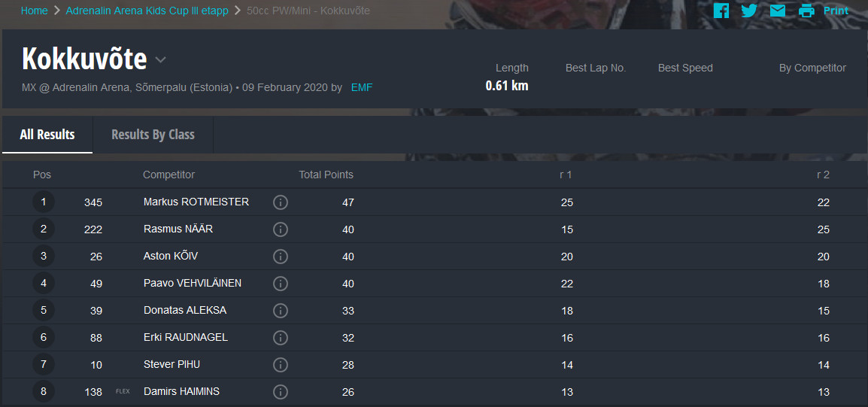Sort by Total Points column header

[326, 175]
